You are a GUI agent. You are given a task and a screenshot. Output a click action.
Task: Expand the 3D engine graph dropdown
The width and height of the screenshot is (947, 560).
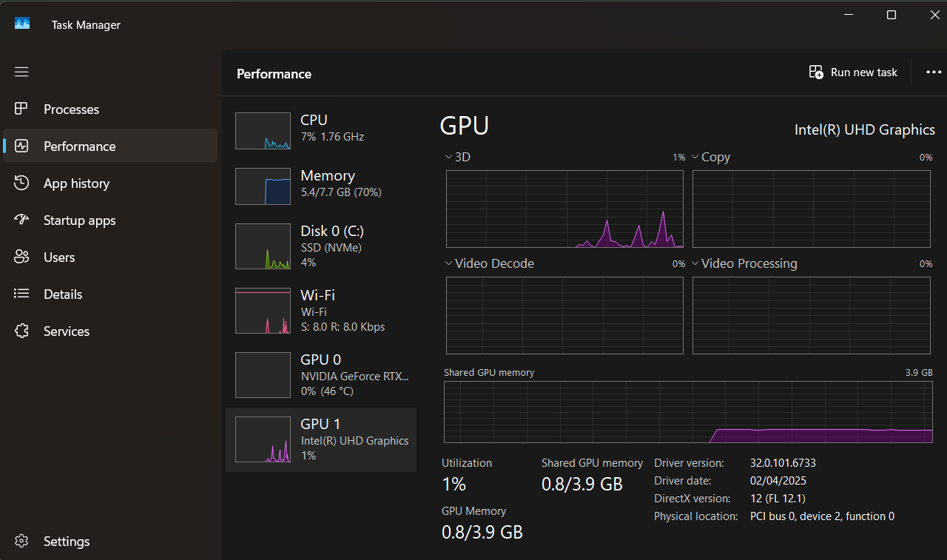(448, 157)
